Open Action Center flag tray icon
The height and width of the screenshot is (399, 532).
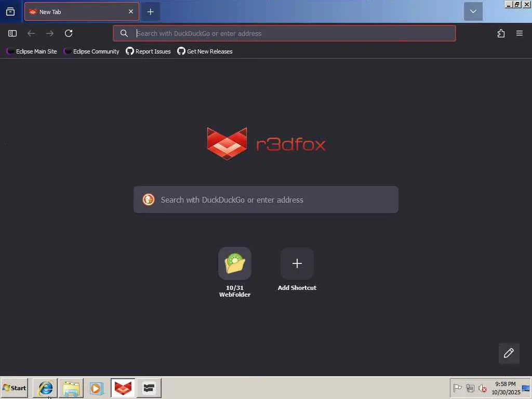[x=457, y=388]
